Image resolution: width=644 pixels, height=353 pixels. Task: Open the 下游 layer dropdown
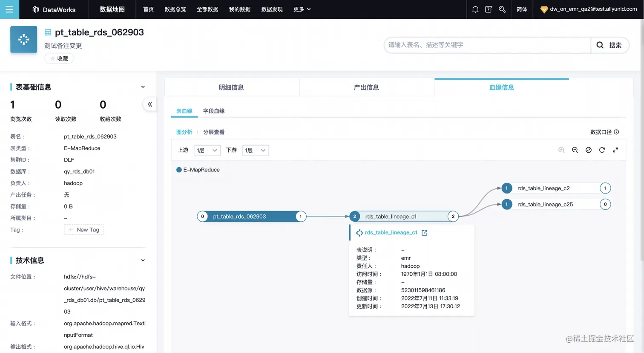pos(255,150)
